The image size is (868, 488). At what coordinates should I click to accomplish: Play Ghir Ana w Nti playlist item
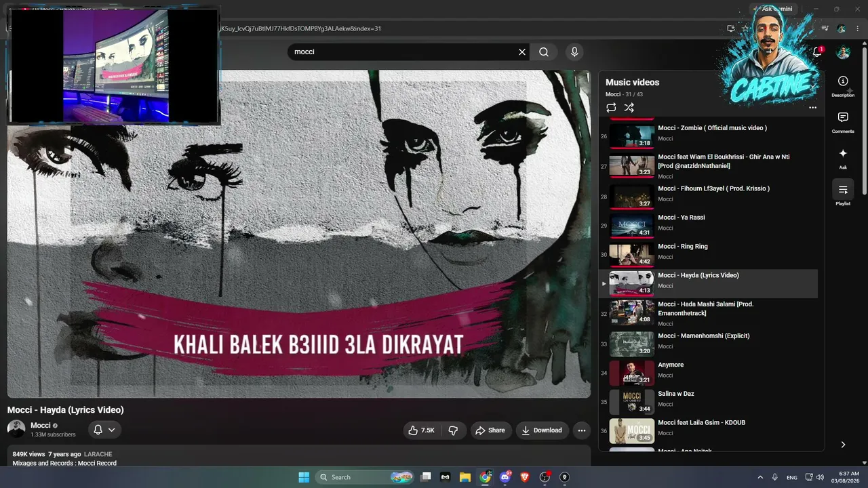(x=708, y=166)
